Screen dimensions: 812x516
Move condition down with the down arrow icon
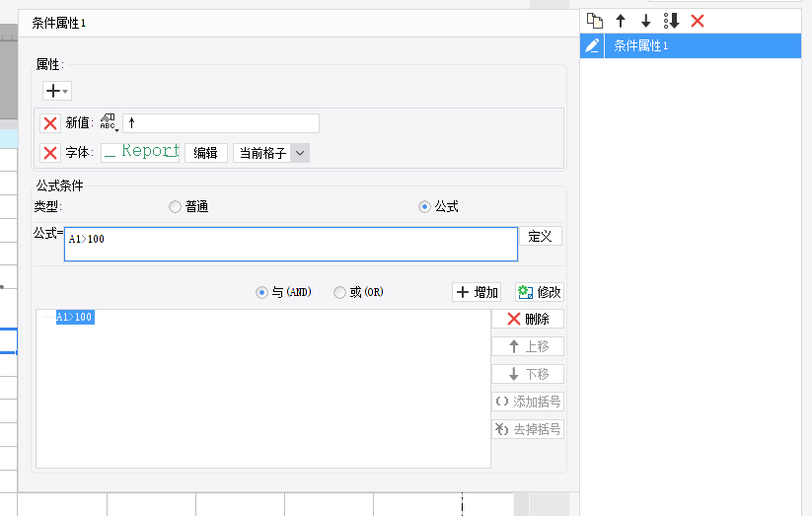pos(646,21)
